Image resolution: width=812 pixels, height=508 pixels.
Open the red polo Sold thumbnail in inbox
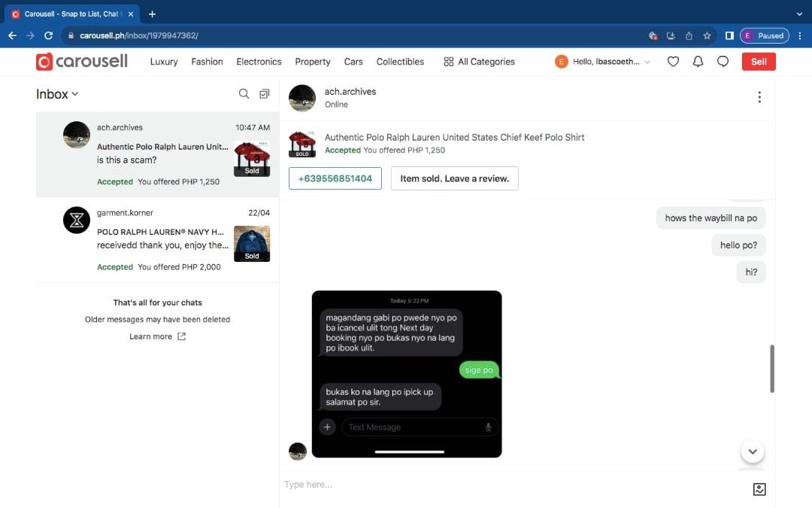(x=252, y=159)
